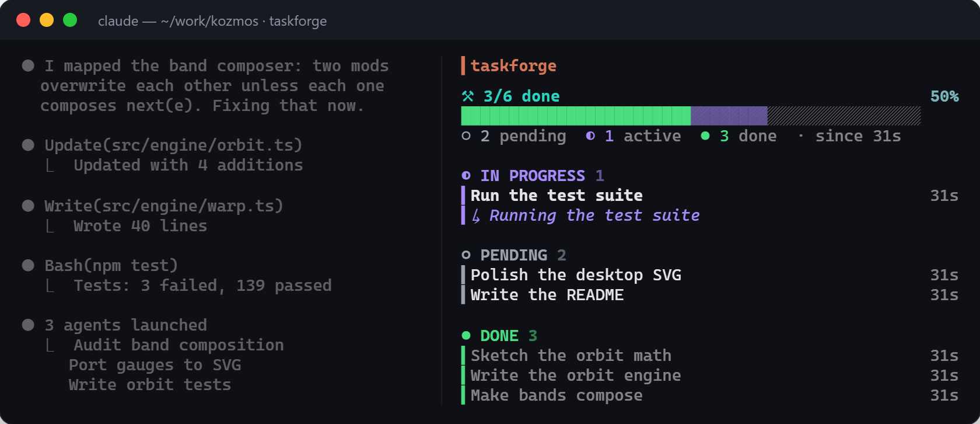Screen dimensions: 980x424
Task: Click the half-filled circle icon before 1 active
Action: (x=590, y=136)
